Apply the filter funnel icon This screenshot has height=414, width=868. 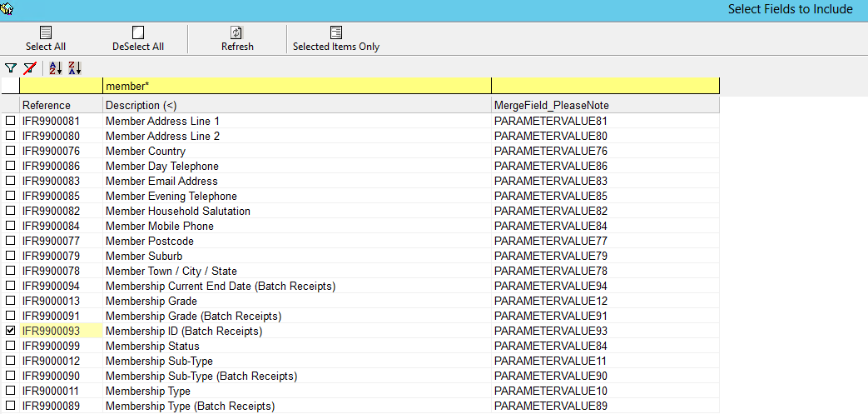pyautogui.click(x=10, y=68)
